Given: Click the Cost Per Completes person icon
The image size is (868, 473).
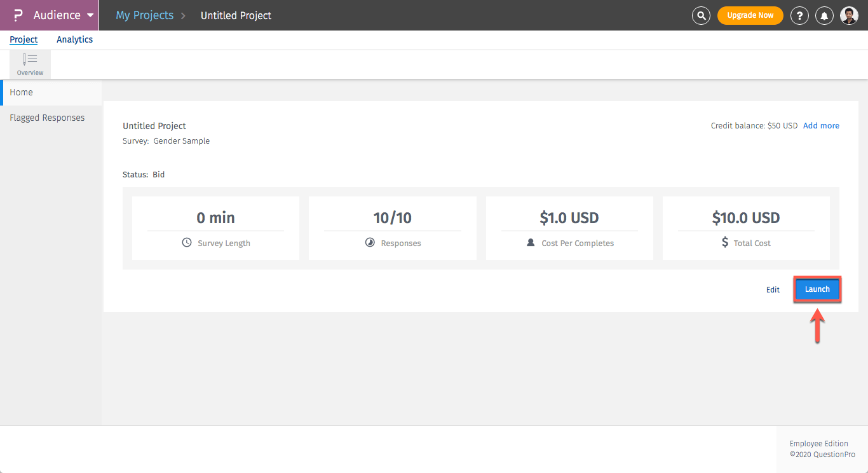Looking at the screenshot, I should pos(531,242).
